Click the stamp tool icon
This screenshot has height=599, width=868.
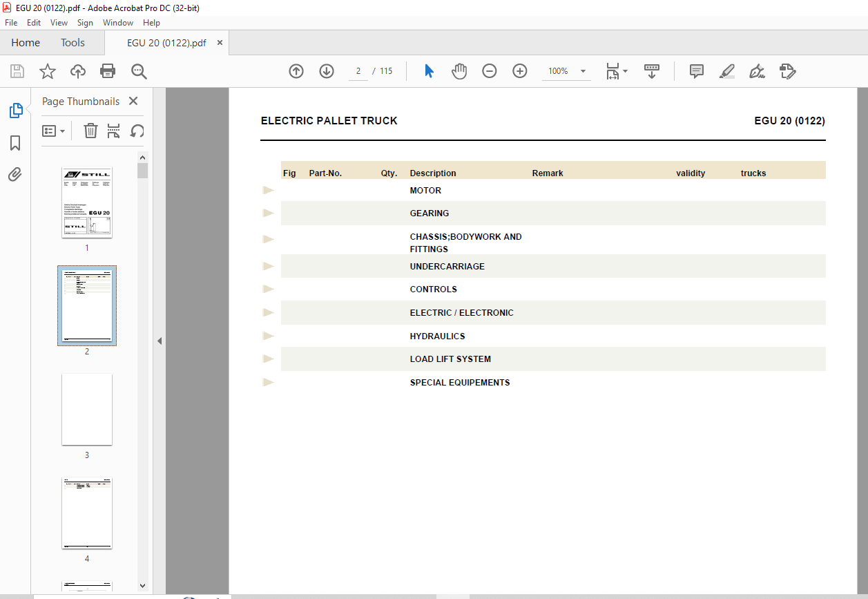788,71
